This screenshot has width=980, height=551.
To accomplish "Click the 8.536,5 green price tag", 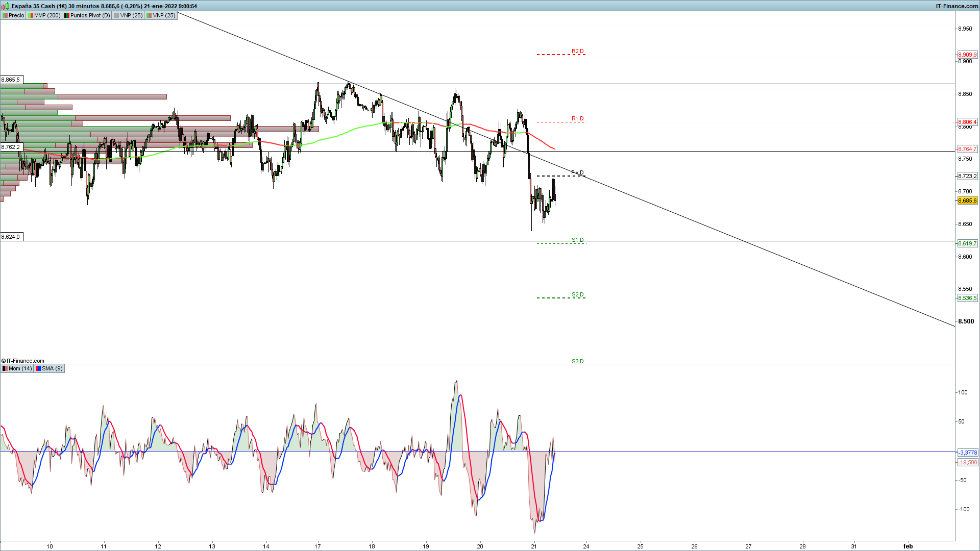I will click(x=967, y=298).
